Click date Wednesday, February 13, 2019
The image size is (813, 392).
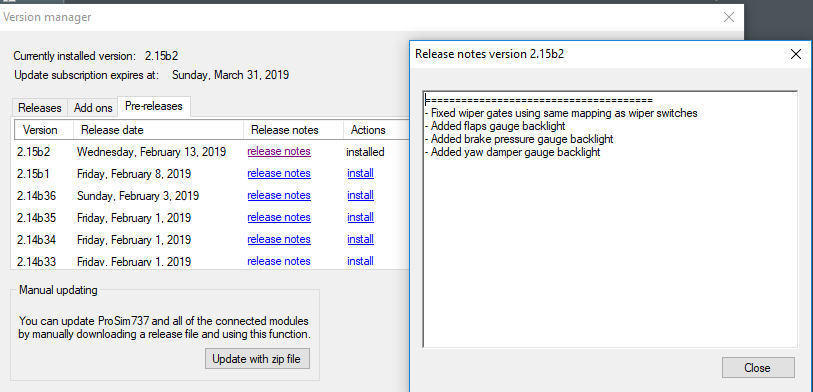[x=151, y=152]
